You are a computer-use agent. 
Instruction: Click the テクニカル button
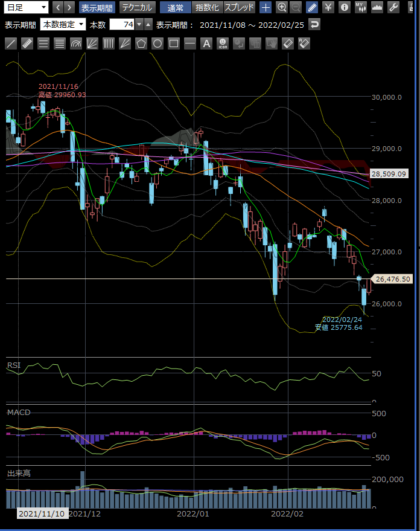pyautogui.click(x=136, y=8)
